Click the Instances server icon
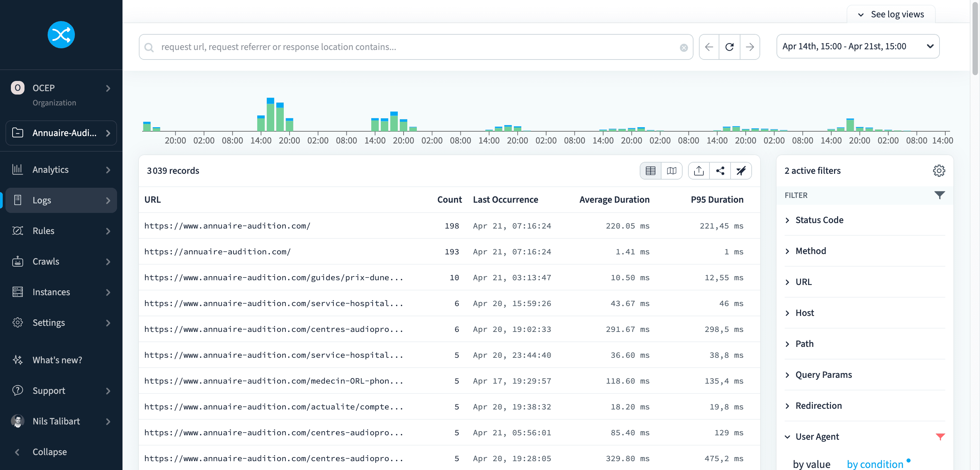This screenshot has height=470, width=980. pyautogui.click(x=17, y=292)
